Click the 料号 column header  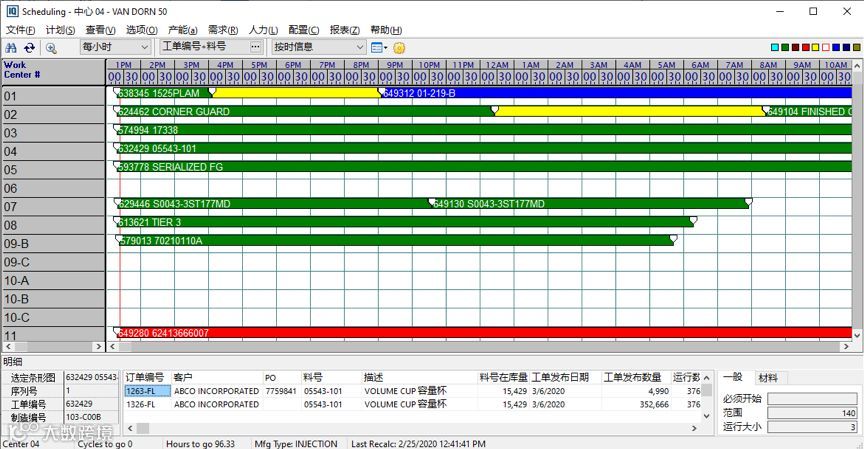(x=332, y=377)
